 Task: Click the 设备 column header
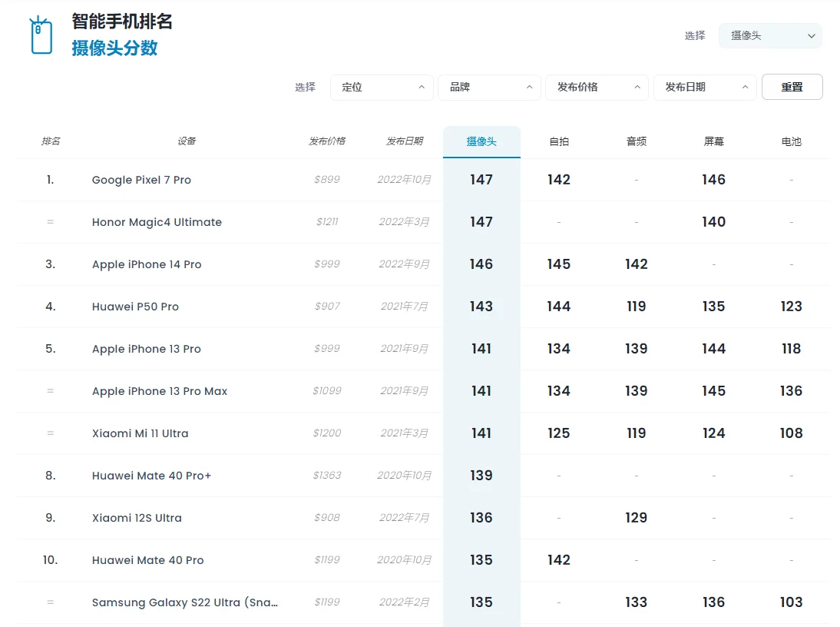click(187, 141)
